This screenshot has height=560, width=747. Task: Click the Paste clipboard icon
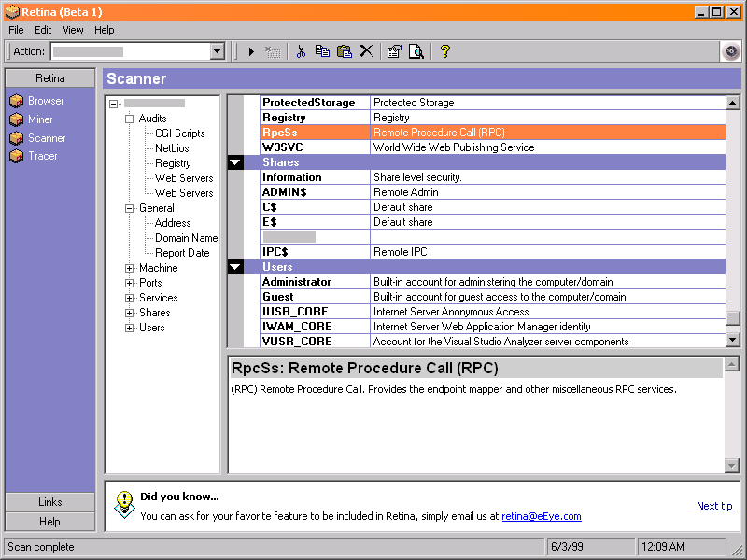[344, 51]
